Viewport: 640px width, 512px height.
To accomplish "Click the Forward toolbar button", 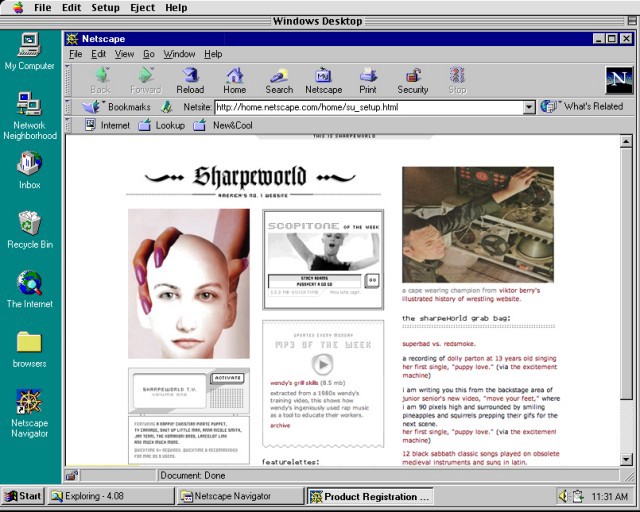I will pos(146,81).
